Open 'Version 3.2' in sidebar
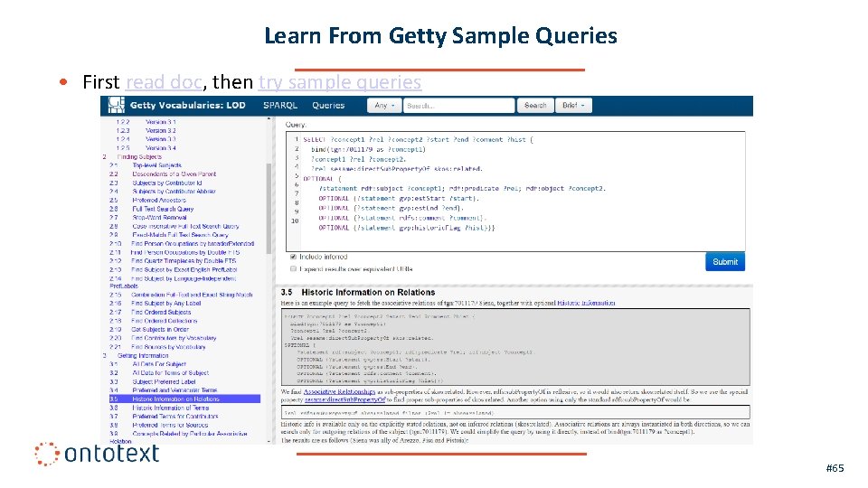The height and width of the screenshot is (488, 868). pyautogui.click(x=161, y=130)
